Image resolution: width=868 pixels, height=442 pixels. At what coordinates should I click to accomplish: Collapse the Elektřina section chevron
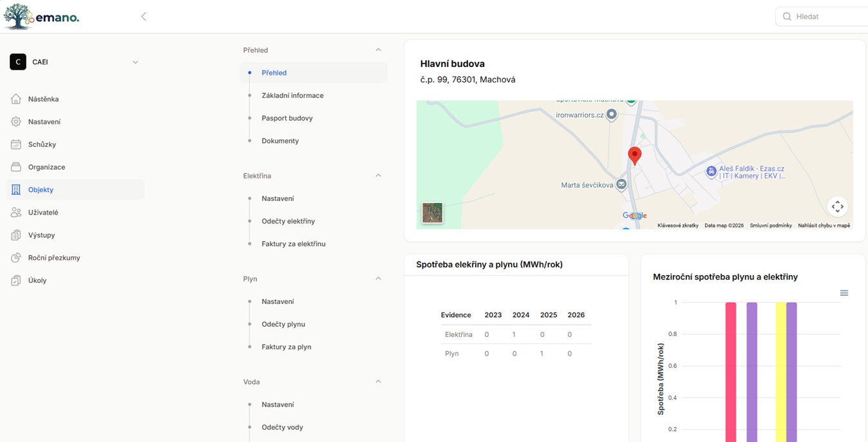[378, 175]
